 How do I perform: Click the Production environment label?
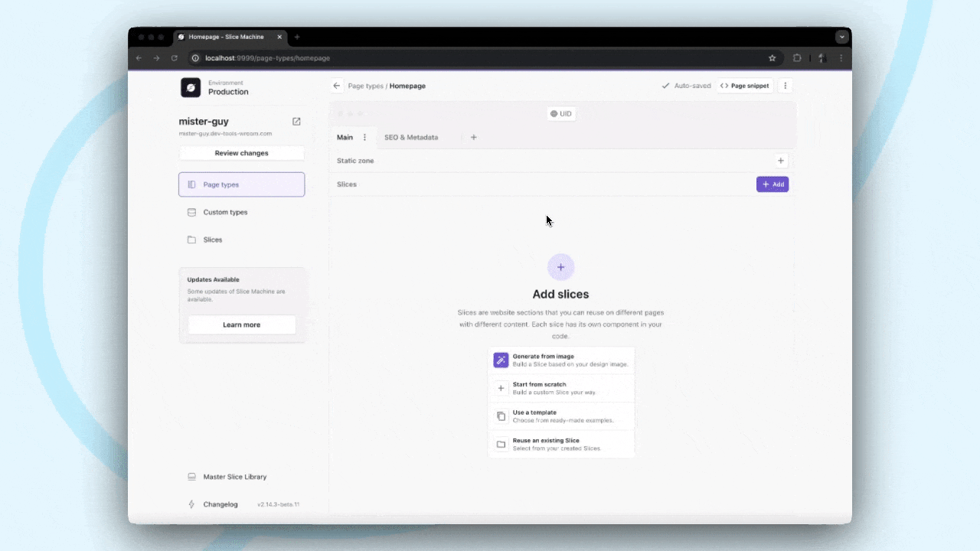click(228, 92)
